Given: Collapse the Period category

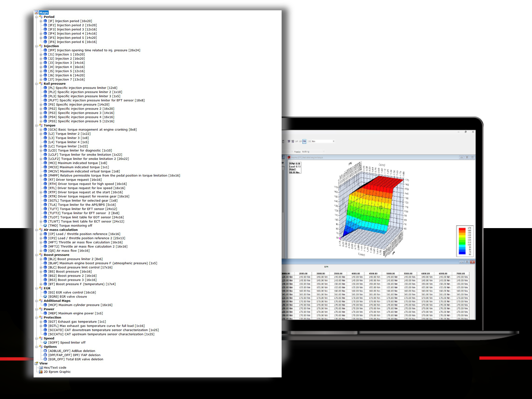Looking at the screenshot, I should (37, 17).
